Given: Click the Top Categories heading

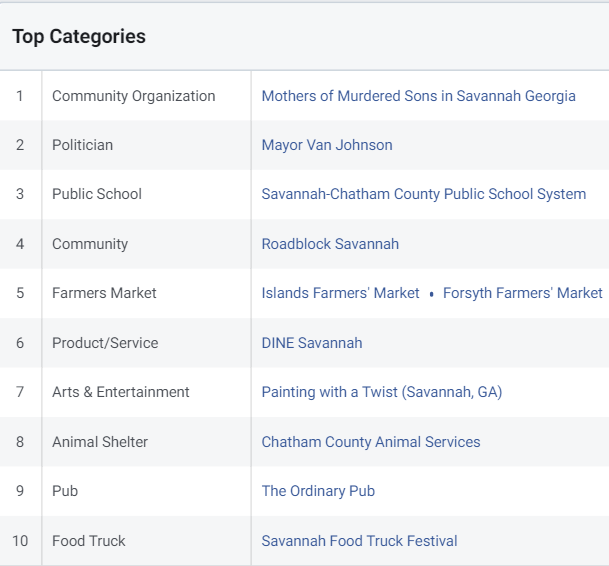Looking at the screenshot, I should pos(79,37).
